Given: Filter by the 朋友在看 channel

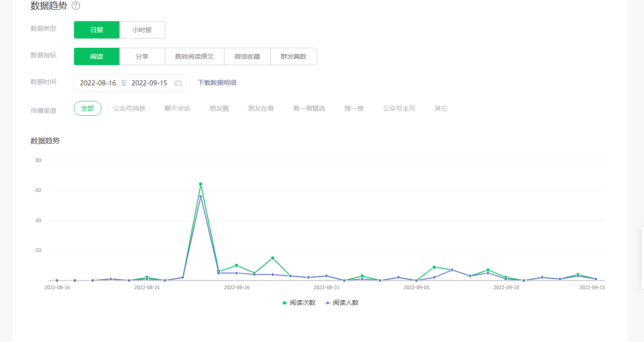Looking at the screenshot, I should 261,108.
